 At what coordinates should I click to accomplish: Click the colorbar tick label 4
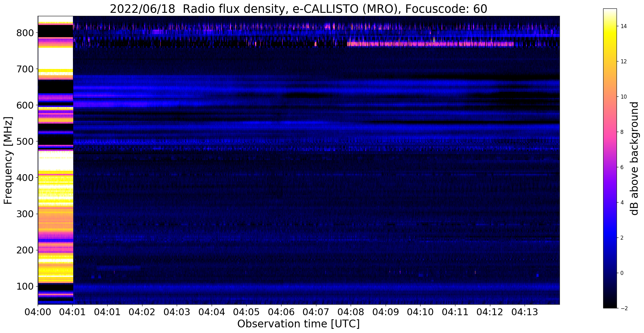[x=622, y=203]
